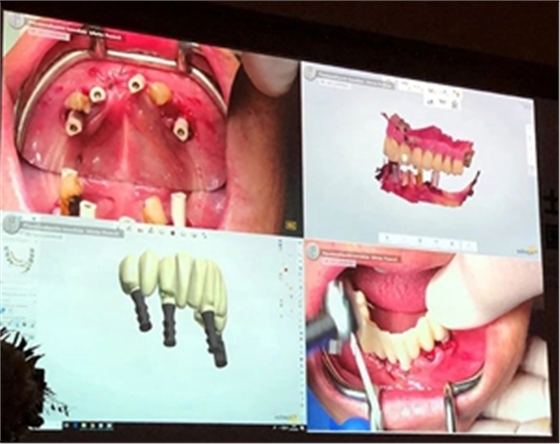The width and height of the screenshot is (560, 444).
Task: Click the dental arch thumbnail in the left panel
Action: pyautogui.click(x=20, y=259)
